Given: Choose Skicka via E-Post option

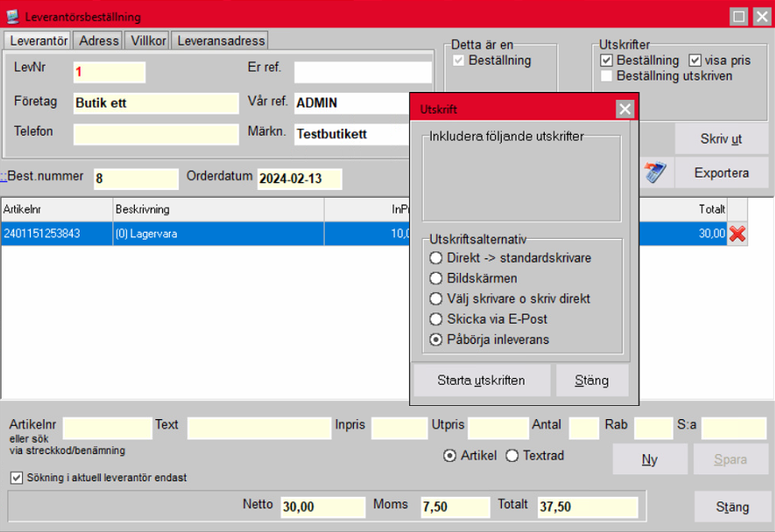Looking at the screenshot, I should tap(436, 318).
